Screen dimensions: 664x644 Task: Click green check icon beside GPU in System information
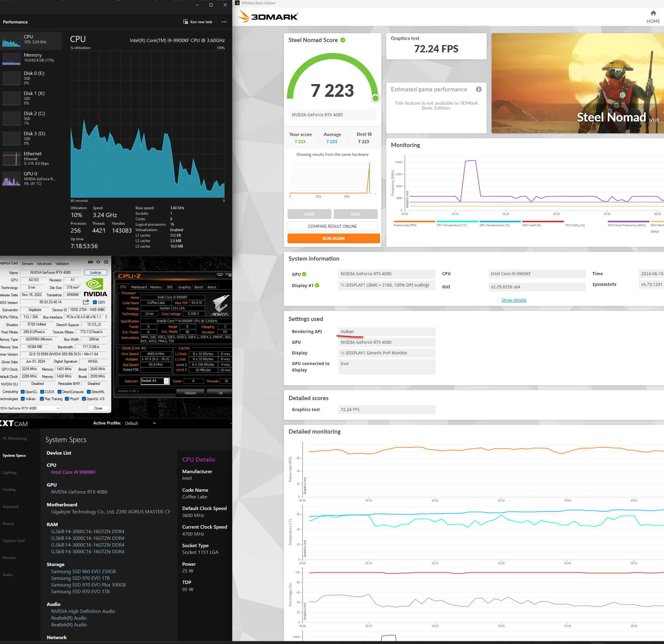[304, 274]
